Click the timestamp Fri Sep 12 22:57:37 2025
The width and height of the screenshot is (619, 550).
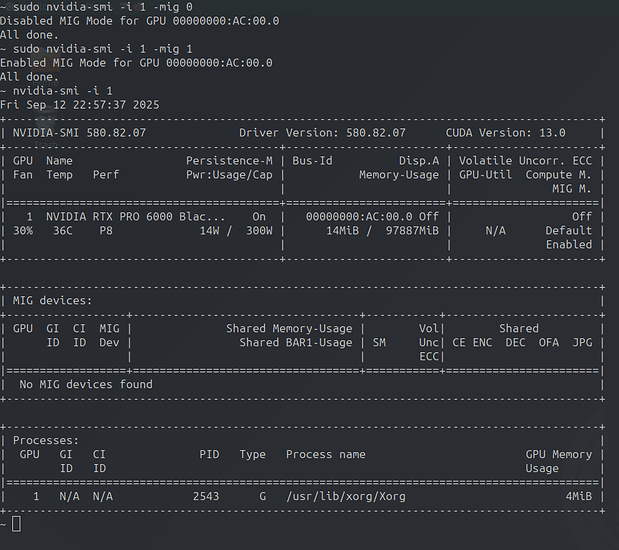point(80,104)
